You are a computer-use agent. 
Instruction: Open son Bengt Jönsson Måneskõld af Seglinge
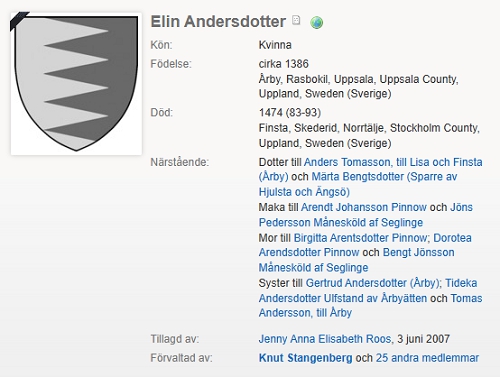(356, 260)
